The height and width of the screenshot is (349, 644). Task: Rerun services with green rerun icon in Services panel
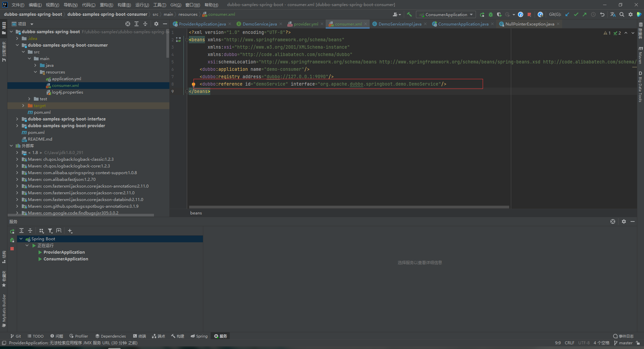coord(12,231)
